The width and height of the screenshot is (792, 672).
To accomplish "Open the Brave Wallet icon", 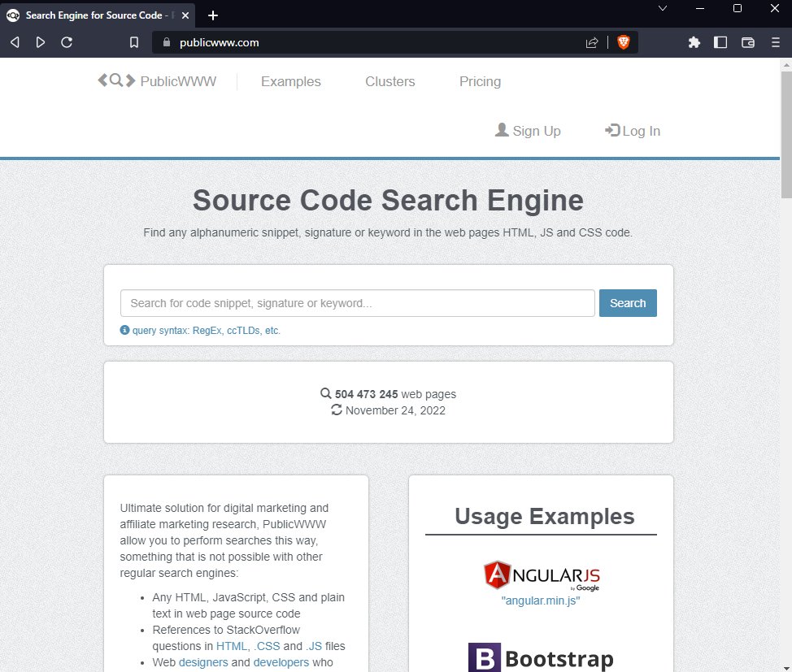I will click(x=749, y=42).
